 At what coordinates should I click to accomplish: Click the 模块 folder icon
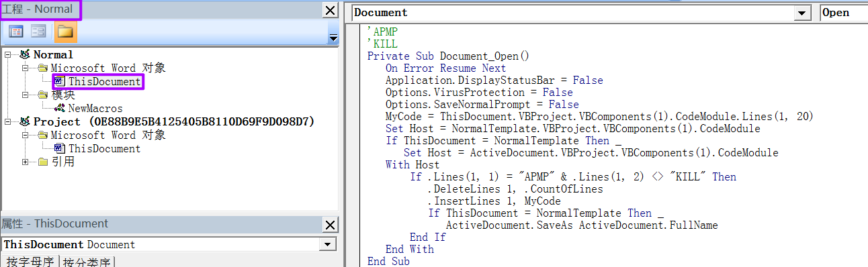[43, 95]
